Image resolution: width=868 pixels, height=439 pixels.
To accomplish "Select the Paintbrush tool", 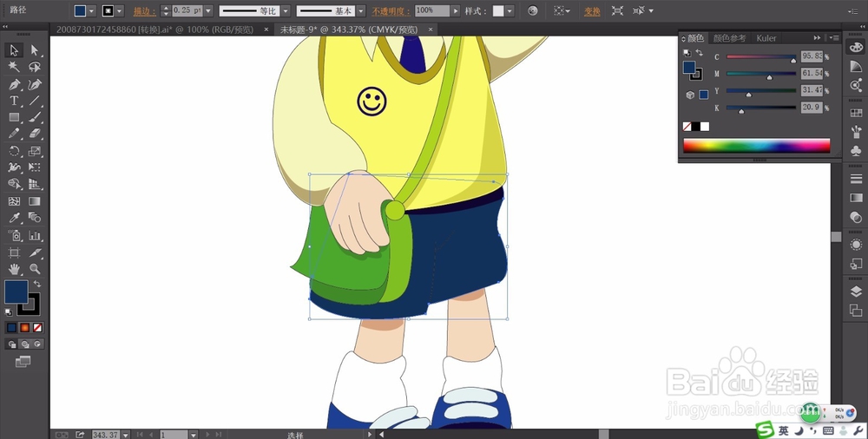I will click(35, 117).
